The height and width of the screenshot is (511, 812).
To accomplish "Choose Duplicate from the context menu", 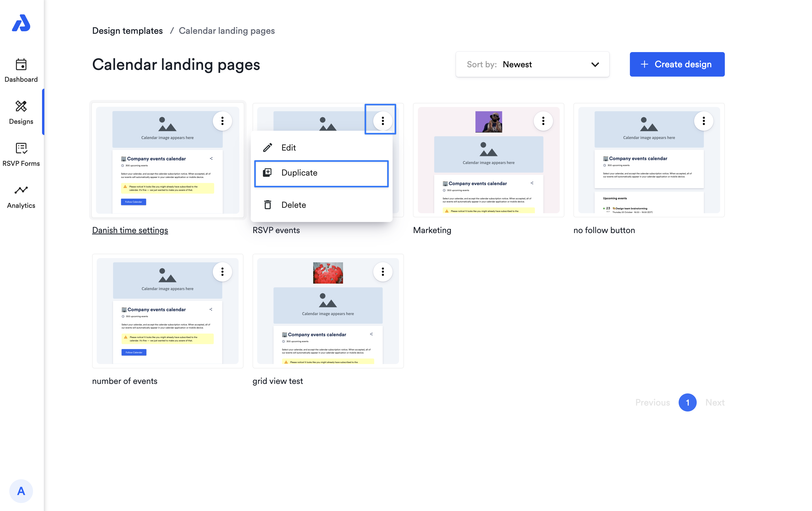I will click(x=321, y=173).
